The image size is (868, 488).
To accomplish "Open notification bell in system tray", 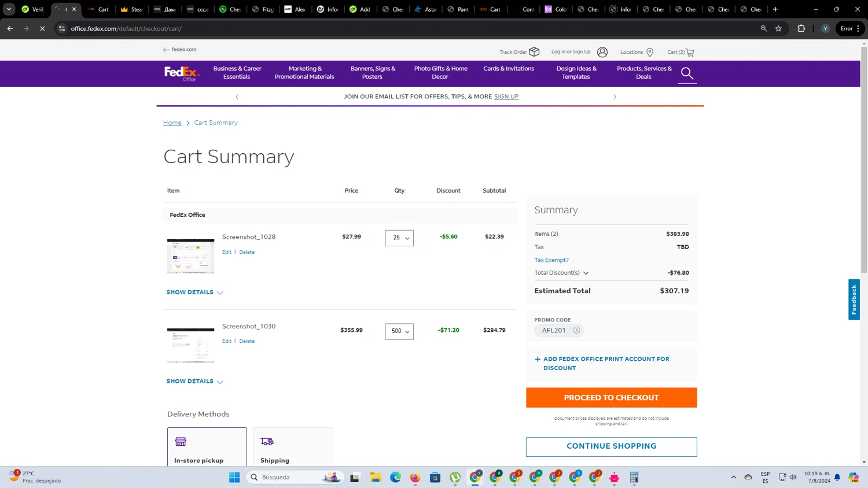I will pyautogui.click(x=837, y=477).
